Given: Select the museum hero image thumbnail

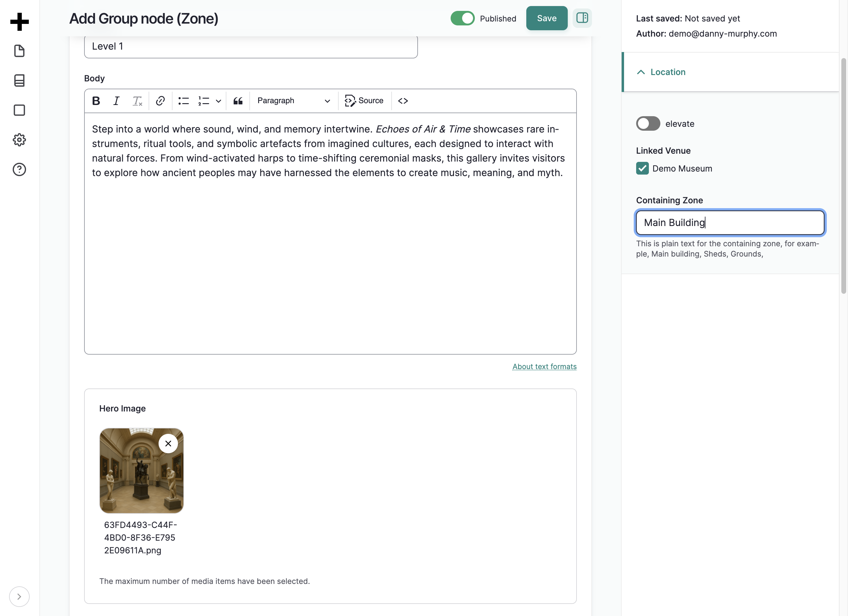Looking at the screenshot, I should [141, 470].
